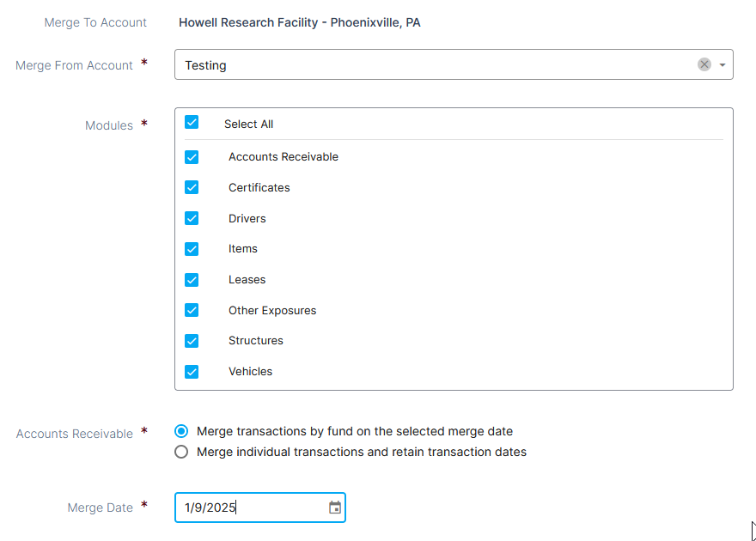
Task: Click the Other Exposures label
Action: pyautogui.click(x=272, y=311)
